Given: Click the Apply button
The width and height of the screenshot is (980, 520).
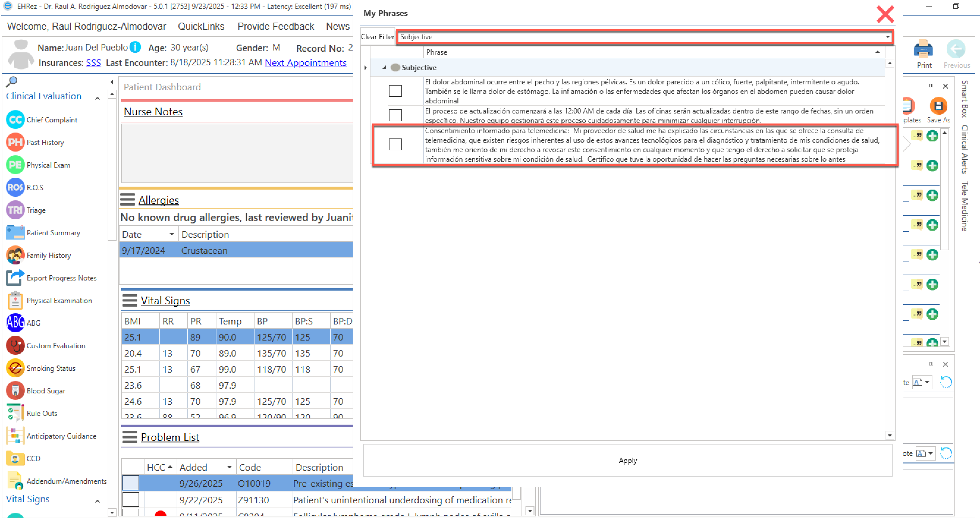Looking at the screenshot, I should [627, 460].
